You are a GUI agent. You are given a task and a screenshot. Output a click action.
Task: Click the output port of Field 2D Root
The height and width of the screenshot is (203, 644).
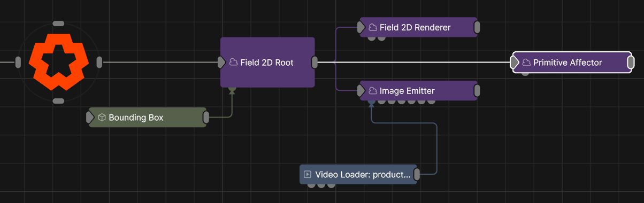tap(315, 62)
